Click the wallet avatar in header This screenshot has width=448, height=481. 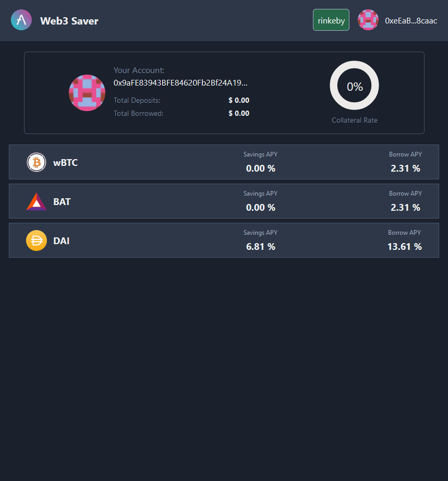(x=368, y=20)
